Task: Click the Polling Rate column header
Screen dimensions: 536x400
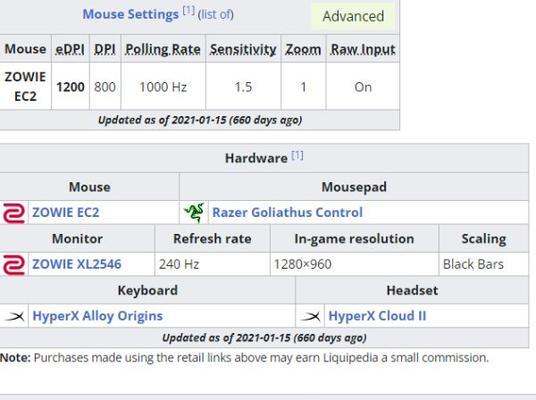Action: pyautogui.click(x=163, y=50)
